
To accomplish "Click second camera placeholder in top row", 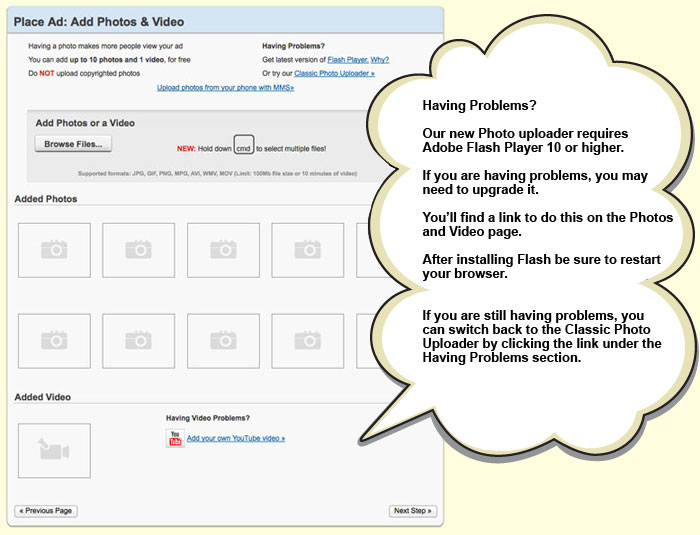I will pos(138,250).
